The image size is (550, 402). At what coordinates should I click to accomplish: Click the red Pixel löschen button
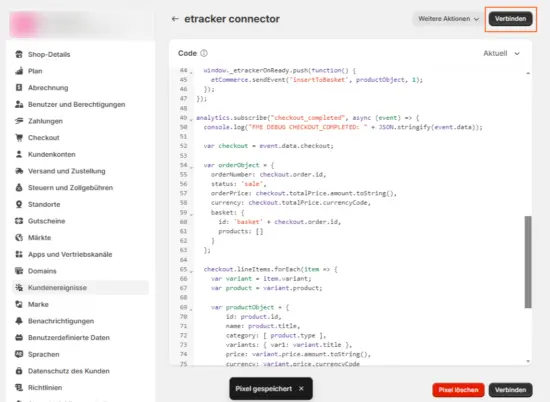tap(458, 390)
